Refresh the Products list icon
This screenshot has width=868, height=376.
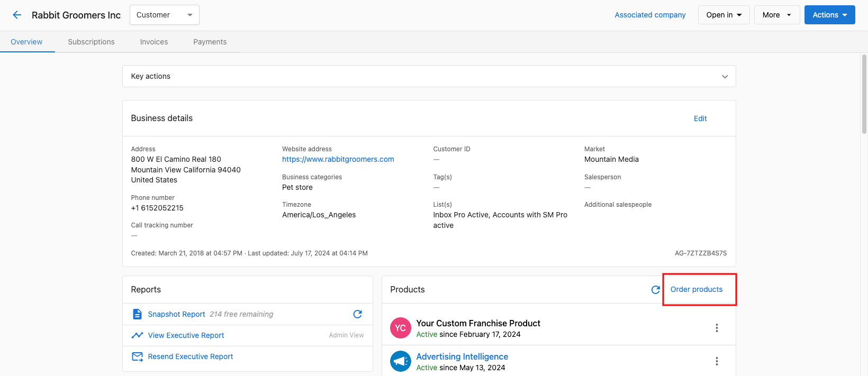655,290
